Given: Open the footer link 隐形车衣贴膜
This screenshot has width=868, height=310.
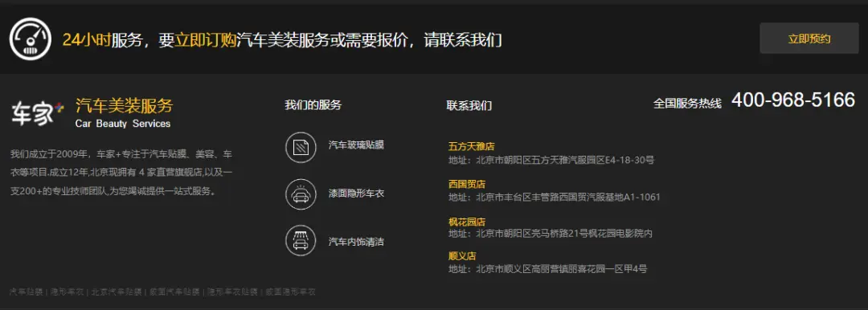Looking at the screenshot, I should coord(232,292).
